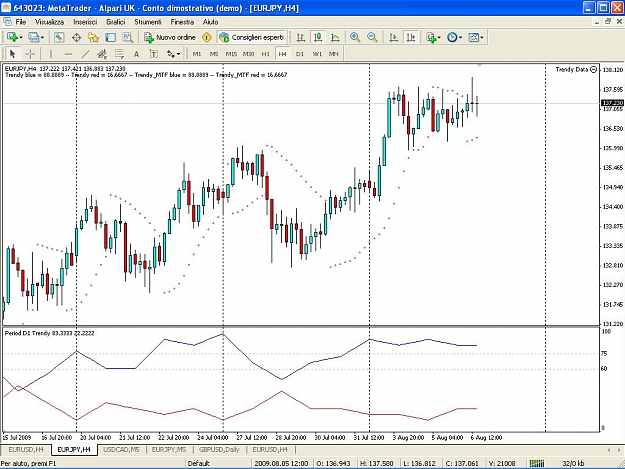Viewport: 625px width, 469px height.
Task: Switch to M1 timeframe
Action: [197, 54]
